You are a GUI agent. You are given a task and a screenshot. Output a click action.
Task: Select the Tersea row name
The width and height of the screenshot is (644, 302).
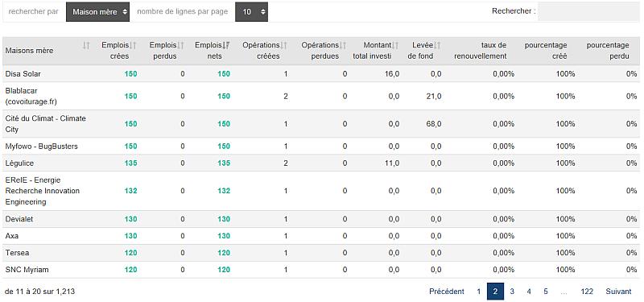17,253
